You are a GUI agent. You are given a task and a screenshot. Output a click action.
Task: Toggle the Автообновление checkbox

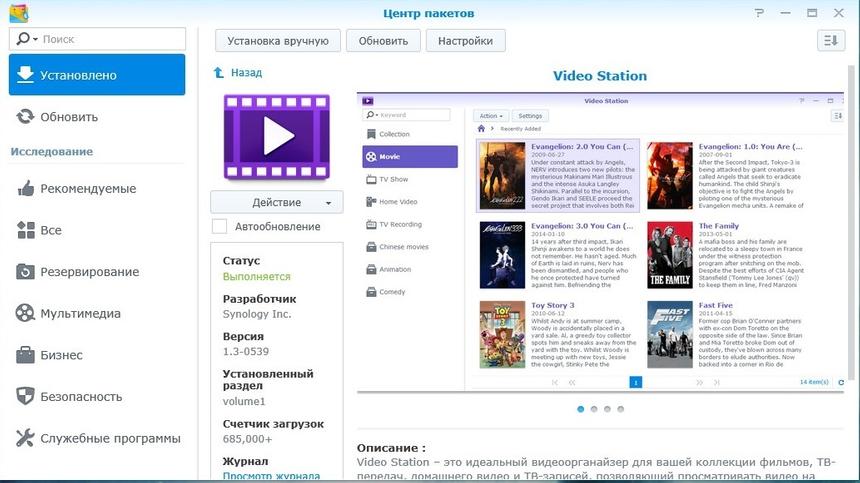click(219, 226)
